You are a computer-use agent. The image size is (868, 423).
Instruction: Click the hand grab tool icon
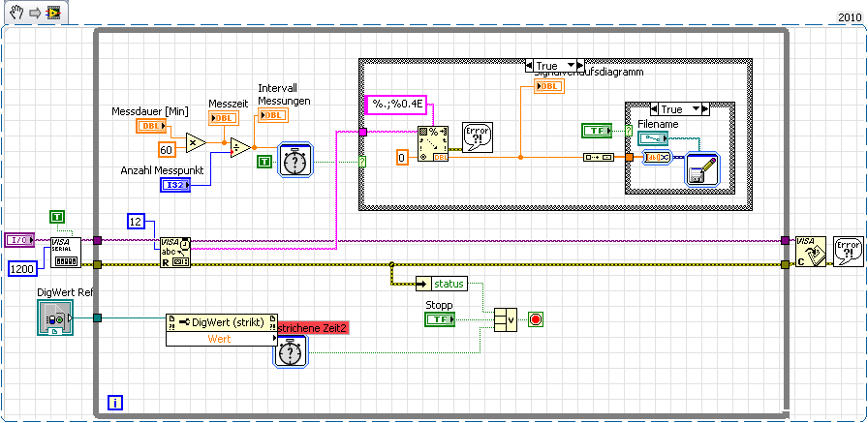pos(16,13)
